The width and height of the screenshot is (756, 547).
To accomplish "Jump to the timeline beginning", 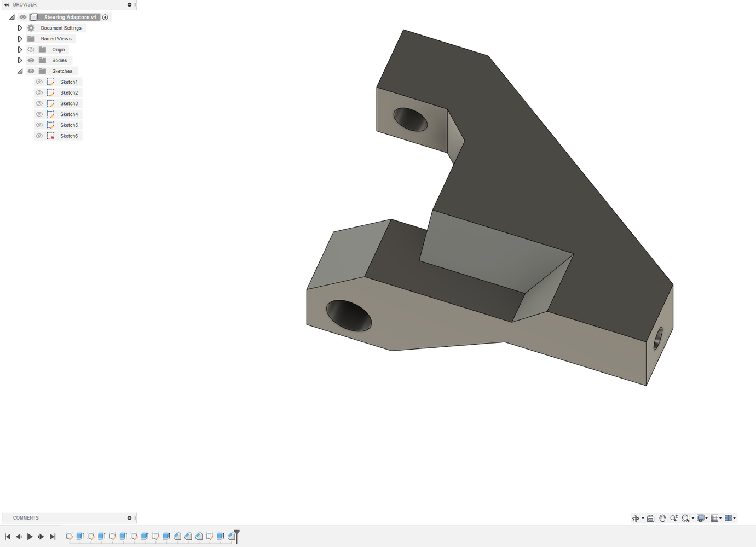I will pyautogui.click(x=8, y=537).
